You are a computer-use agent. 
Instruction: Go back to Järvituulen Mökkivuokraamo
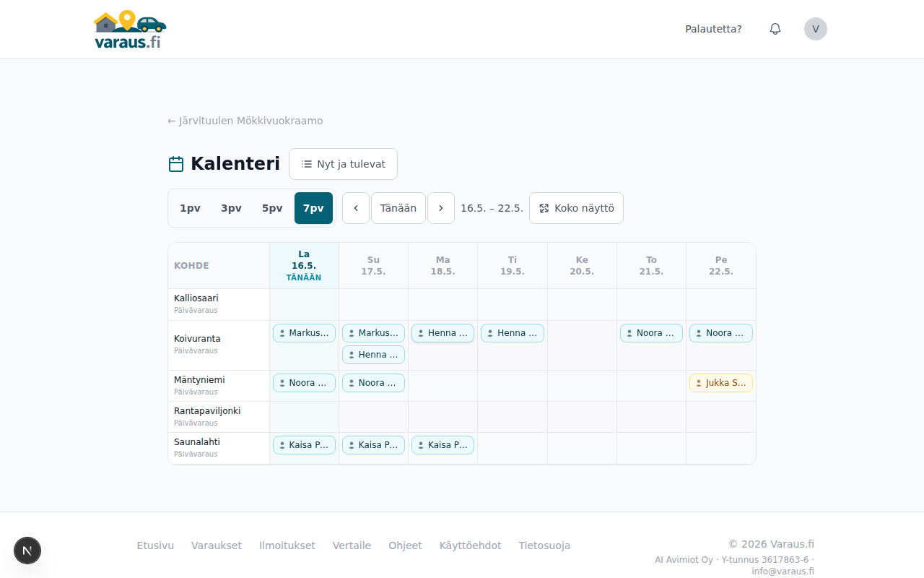tap(245, 121)
